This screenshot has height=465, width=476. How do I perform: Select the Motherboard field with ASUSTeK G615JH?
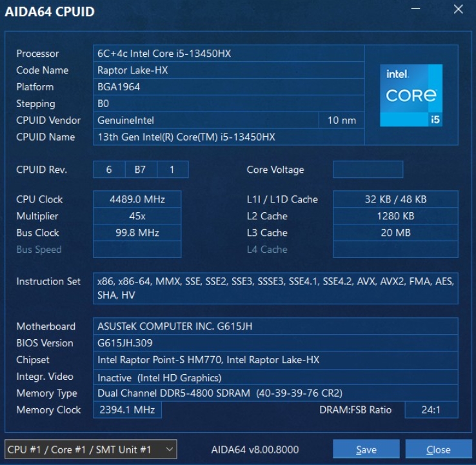coord(275,326)
